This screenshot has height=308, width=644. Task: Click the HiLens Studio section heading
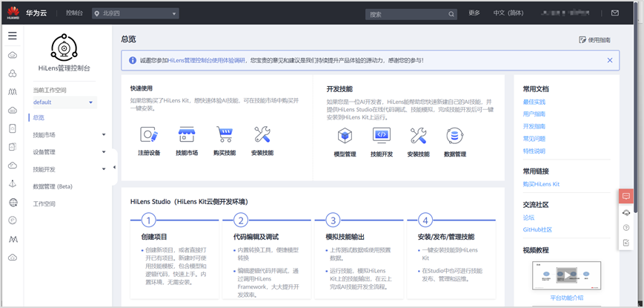tap(189, 202)
